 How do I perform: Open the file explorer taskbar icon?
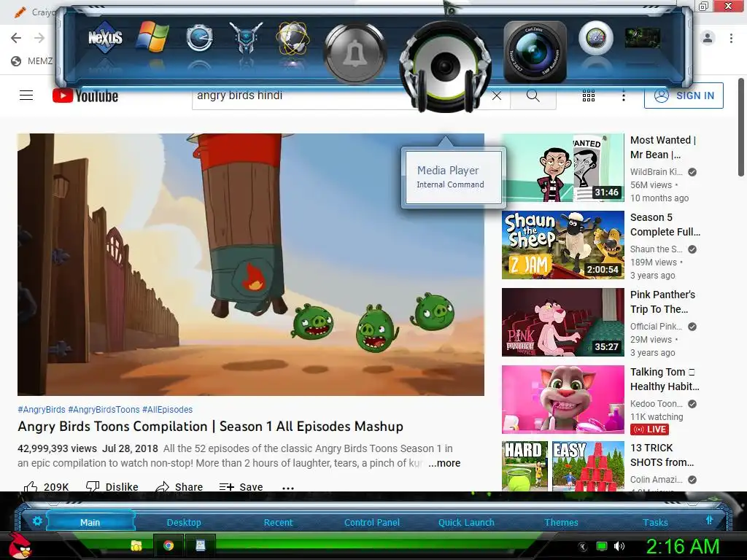point(136,545)
